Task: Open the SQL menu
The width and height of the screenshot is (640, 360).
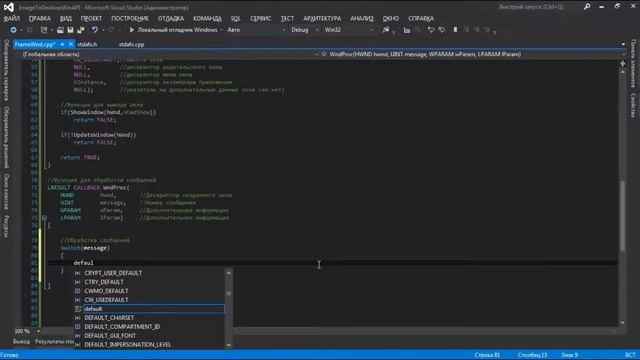Action: 236,18
